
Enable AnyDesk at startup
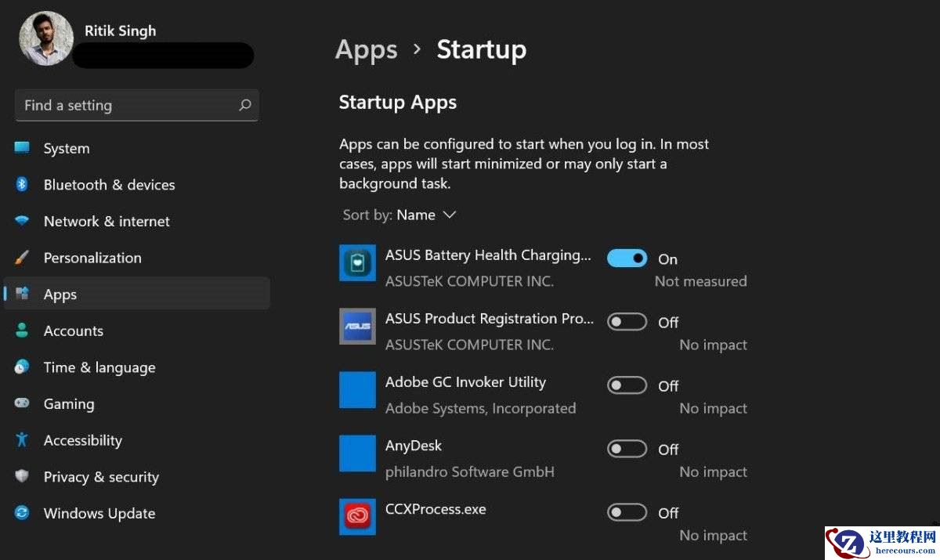627,448
